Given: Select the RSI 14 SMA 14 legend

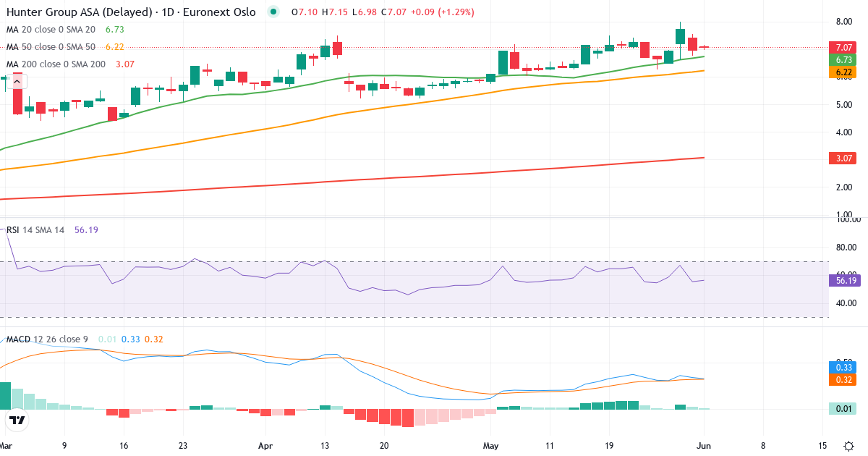Looking at the screenshot, I should click(x=35, y=229).
